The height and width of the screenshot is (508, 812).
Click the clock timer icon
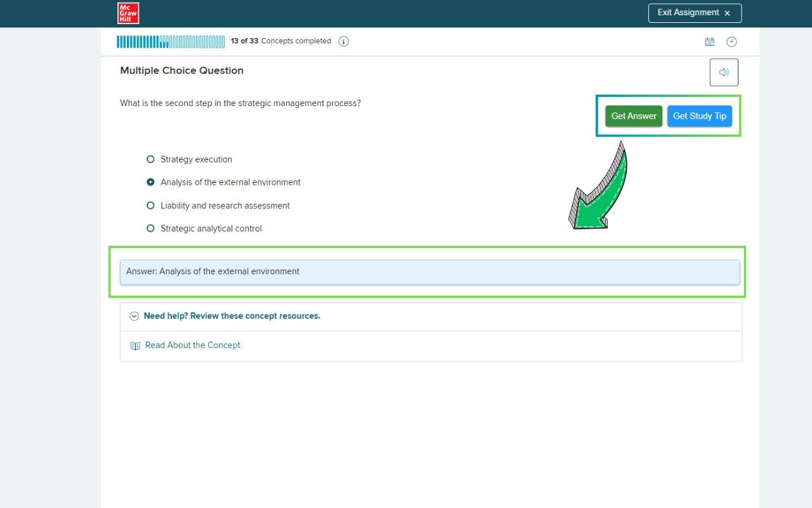click(731, 42)
